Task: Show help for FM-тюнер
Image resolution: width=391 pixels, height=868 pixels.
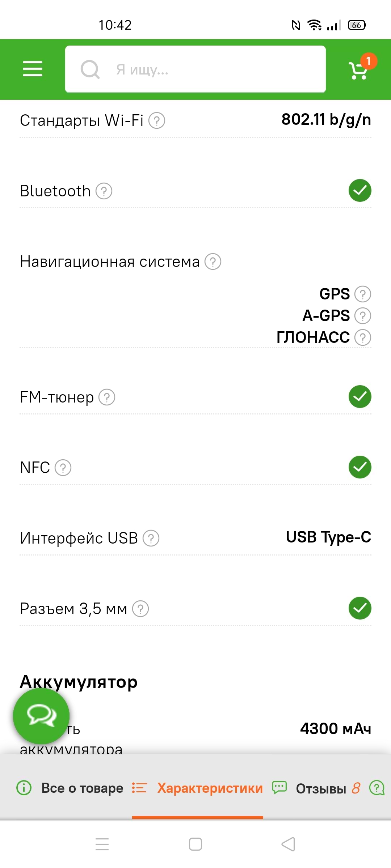Action: coord(107,397)
